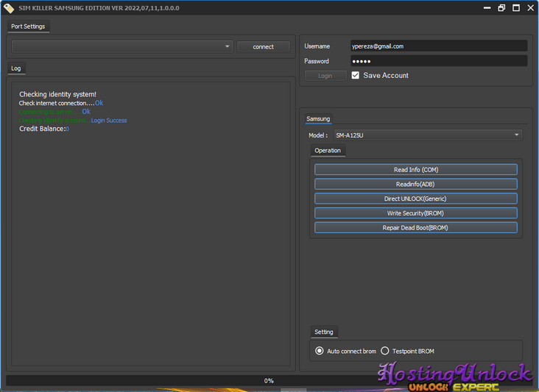Click the 'Login Success' log text

pyautogui.click(x=109, y=121)
